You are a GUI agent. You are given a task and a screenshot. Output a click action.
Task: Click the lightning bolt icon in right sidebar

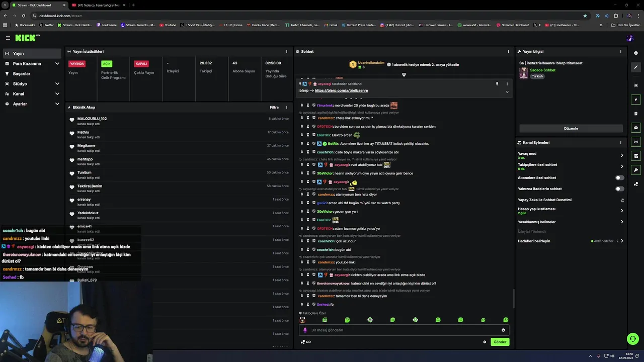(x=636, y=100)
